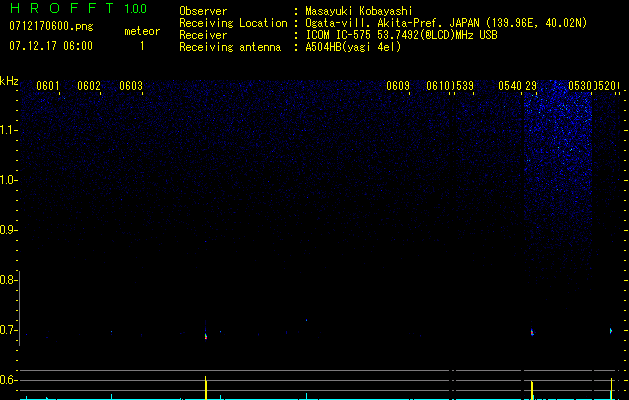
Task: Click the 1.0 kHz axis label
Action: click(x=8, y=180)
